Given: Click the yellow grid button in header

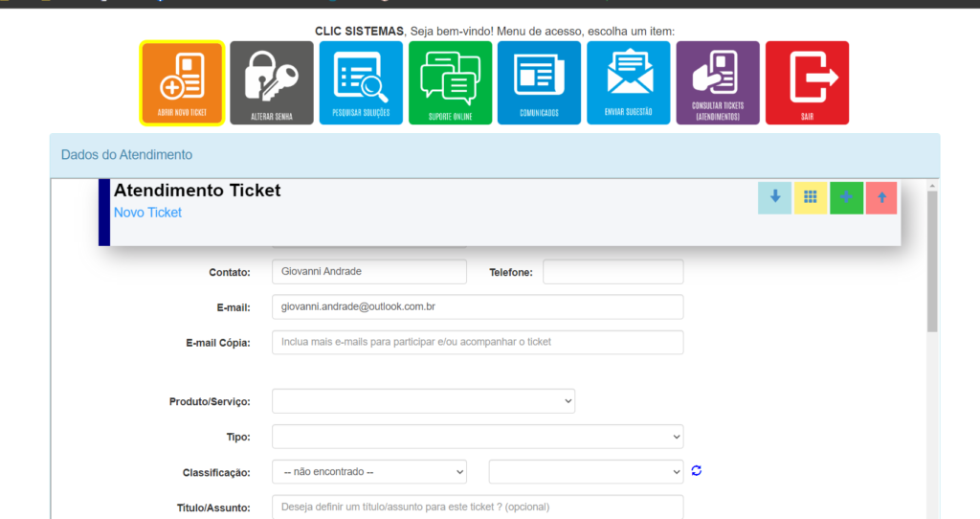Looking at the screenshot, I should coord(810,197).
